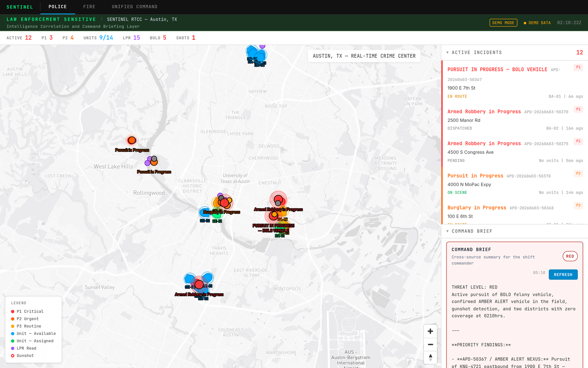The height and width of the screenshot is (368, 588).
Task: Click the PENDING status on S Congress incident
Action: click(456, 161)
